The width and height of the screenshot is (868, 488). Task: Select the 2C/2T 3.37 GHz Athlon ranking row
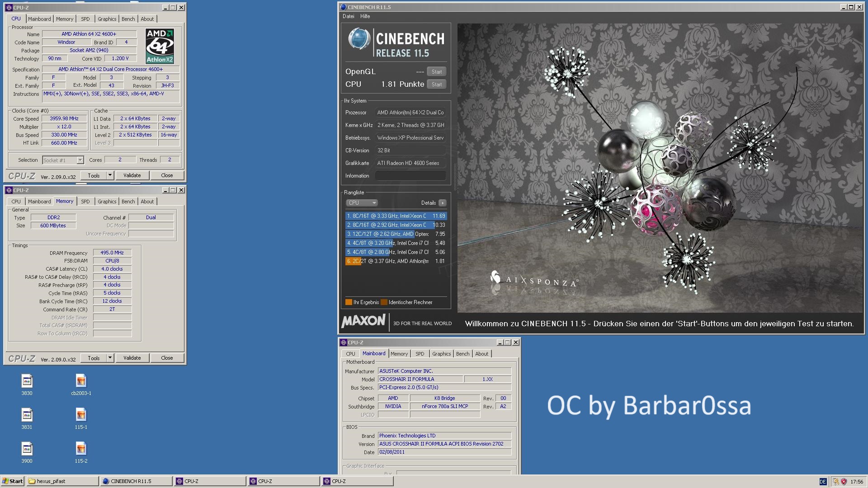click(x=396, y=261)
